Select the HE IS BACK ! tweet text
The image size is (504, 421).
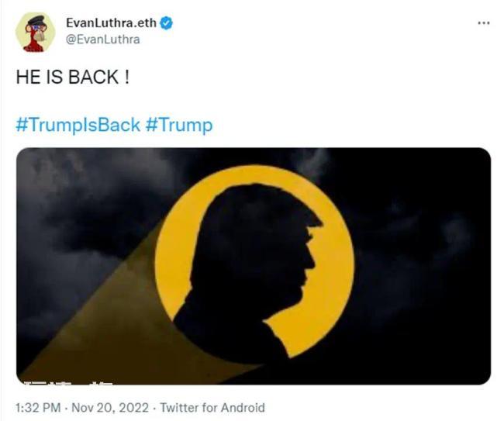click(x=73, y=77)
